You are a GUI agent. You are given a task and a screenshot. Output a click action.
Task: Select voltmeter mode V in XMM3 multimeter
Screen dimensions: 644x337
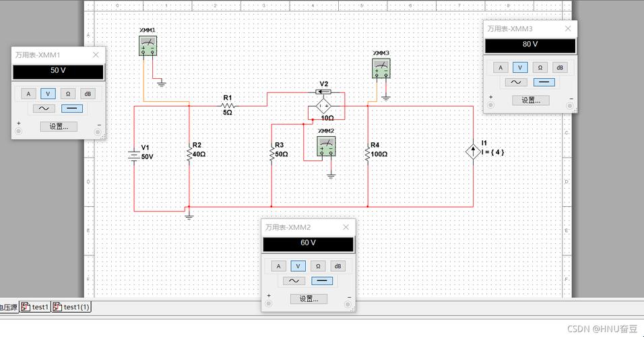point(520,67)
